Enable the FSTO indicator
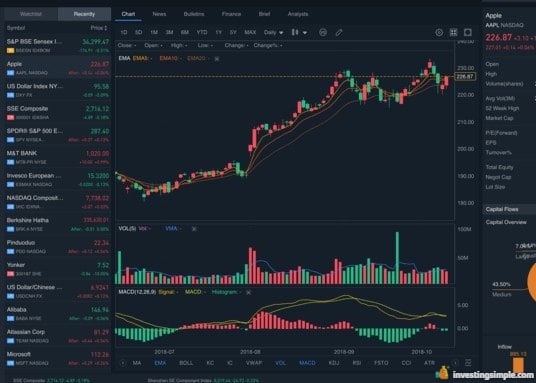 coord(381,363)
